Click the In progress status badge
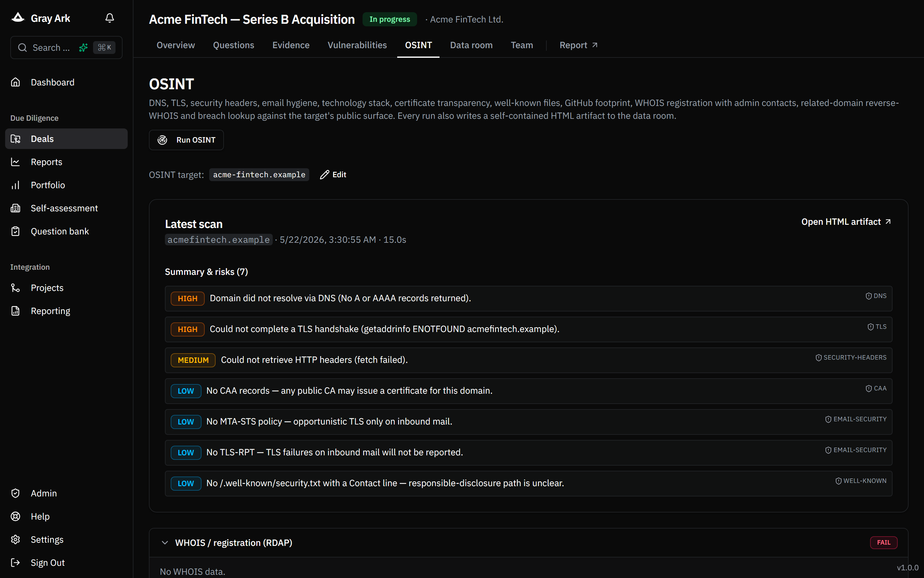The width and height of the screenshot is (924, 578). tap(389, 19)
